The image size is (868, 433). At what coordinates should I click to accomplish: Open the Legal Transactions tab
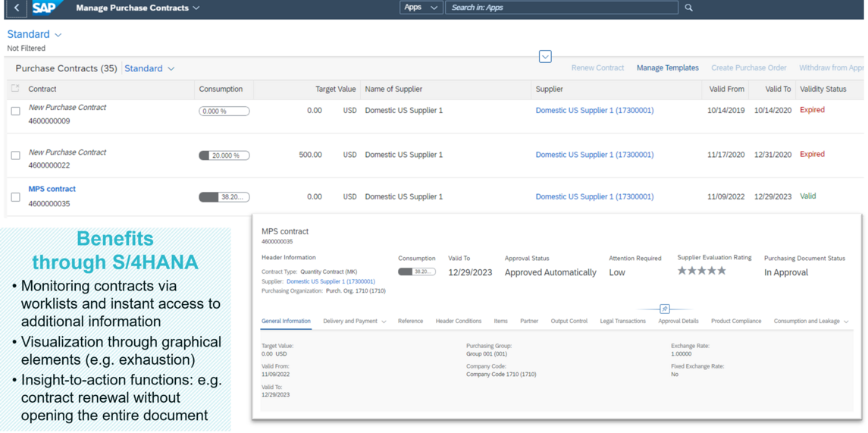[623, 322]
